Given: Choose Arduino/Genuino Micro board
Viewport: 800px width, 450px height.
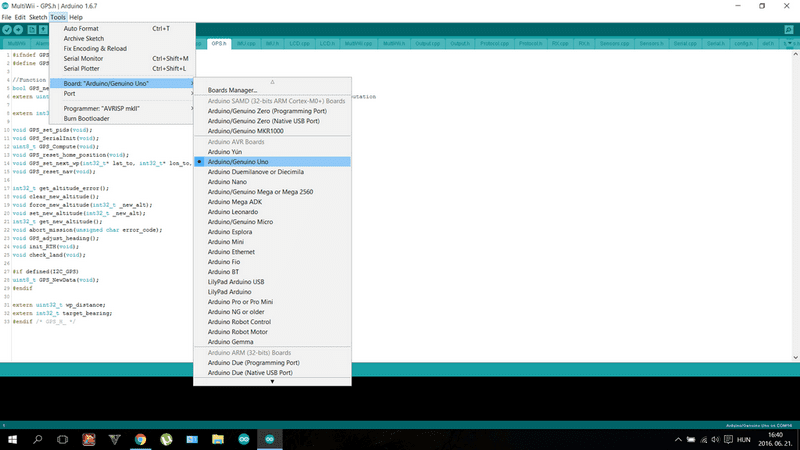Looking at the screenshot, I should (x=272, y=222).
